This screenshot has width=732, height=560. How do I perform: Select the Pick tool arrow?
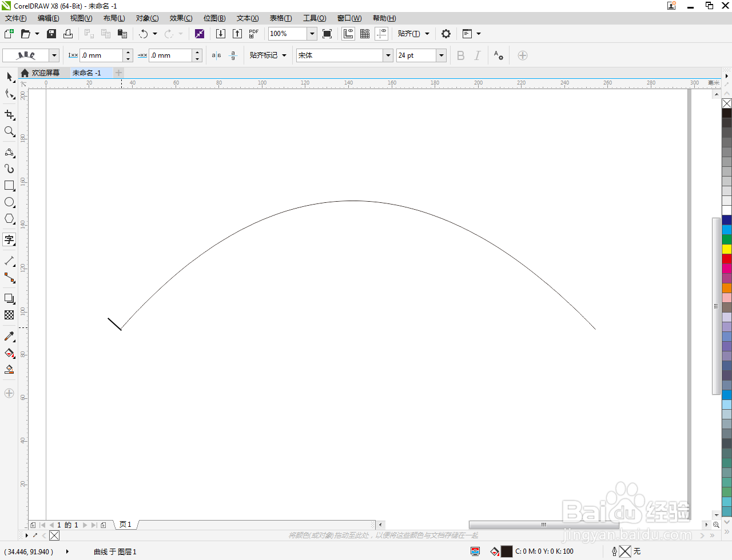[9, 77]
